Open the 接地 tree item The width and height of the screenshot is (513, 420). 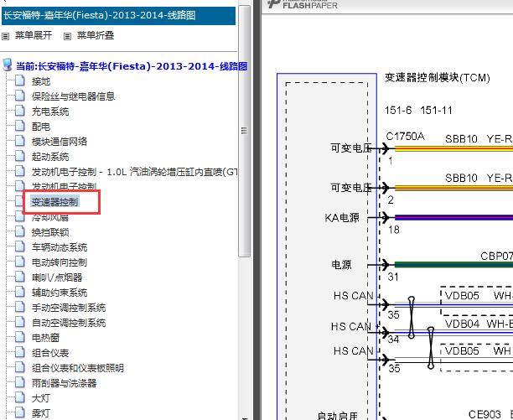pos(41,81)
